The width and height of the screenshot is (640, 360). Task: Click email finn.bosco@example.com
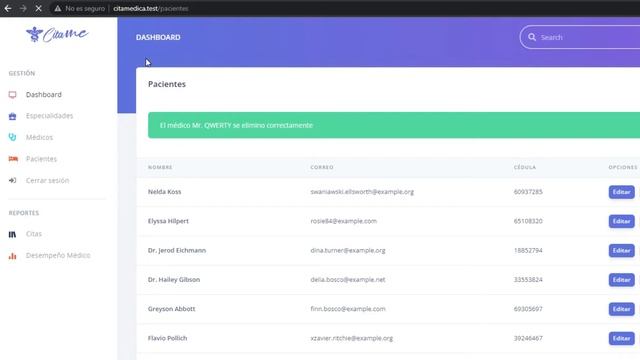pos(348,309)
